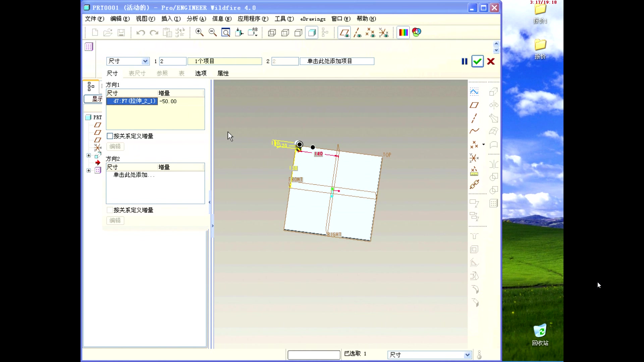
Task: Switch to the 选项 tab
Action: (201, 73)
